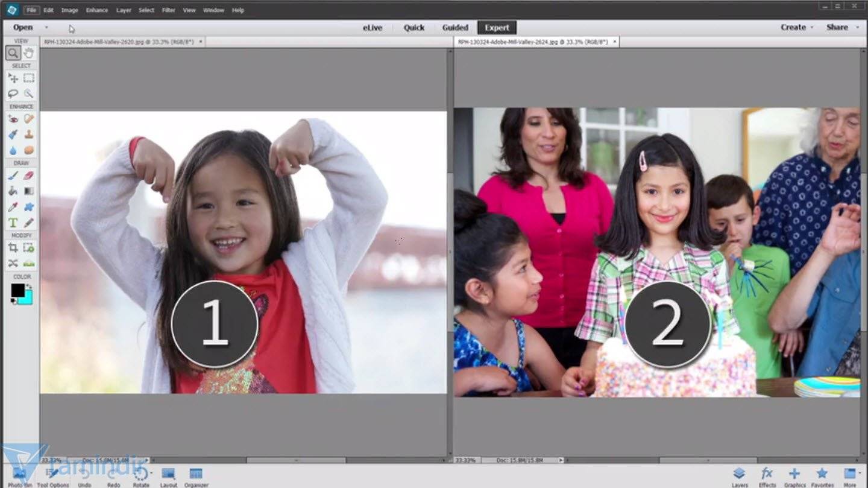Select the Clone Stamp tool

[28, 135]
